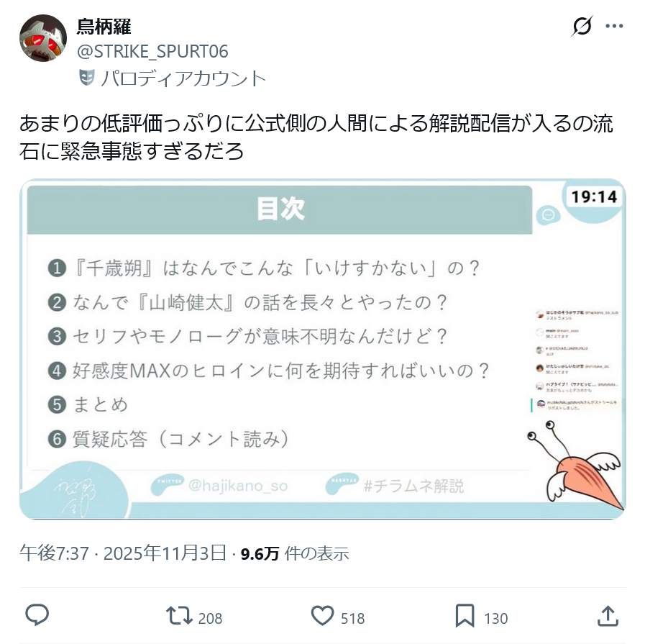Open the reply speech bubble icon
Screen dimensions: 645x644
[37, 615]
